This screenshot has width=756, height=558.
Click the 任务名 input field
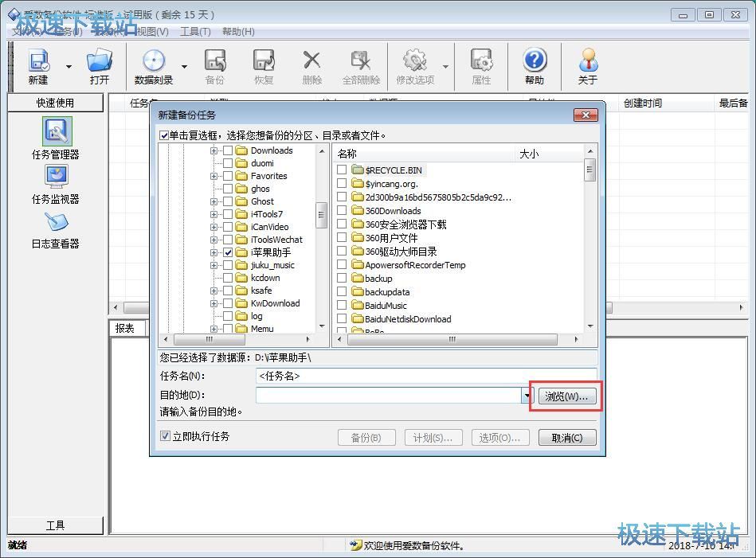(x=426, y=376)
